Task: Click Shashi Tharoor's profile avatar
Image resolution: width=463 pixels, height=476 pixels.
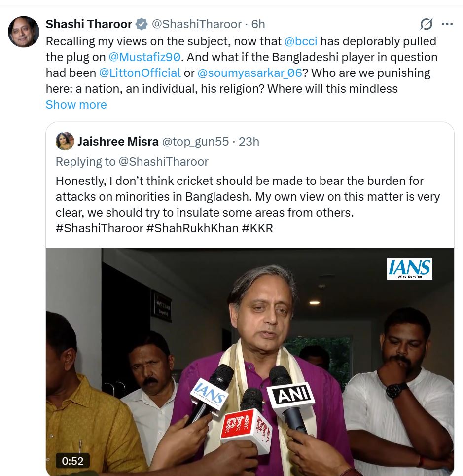Action: tap(23, 32)
